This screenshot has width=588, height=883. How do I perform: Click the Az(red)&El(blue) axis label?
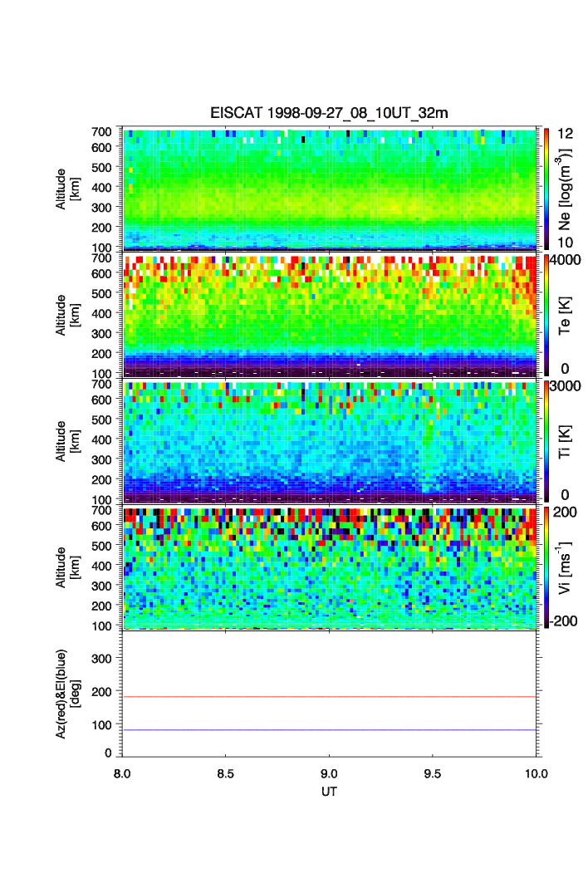(x=66, y=694)
